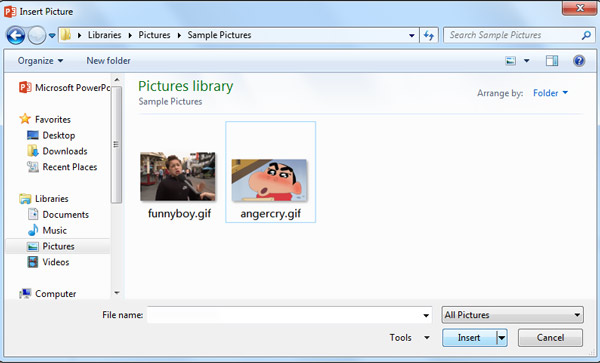Click the Downloads folder icon

33,151
